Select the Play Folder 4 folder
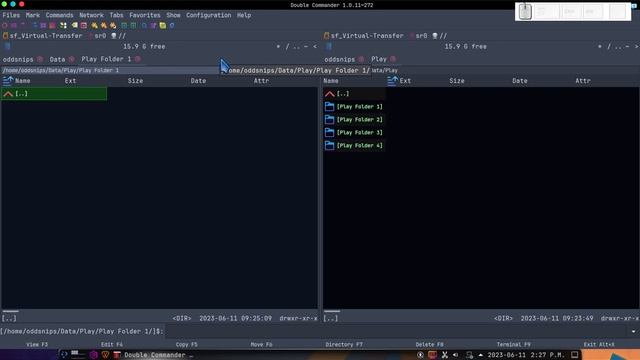Screen dimensions: 640x360 (354, 146)
